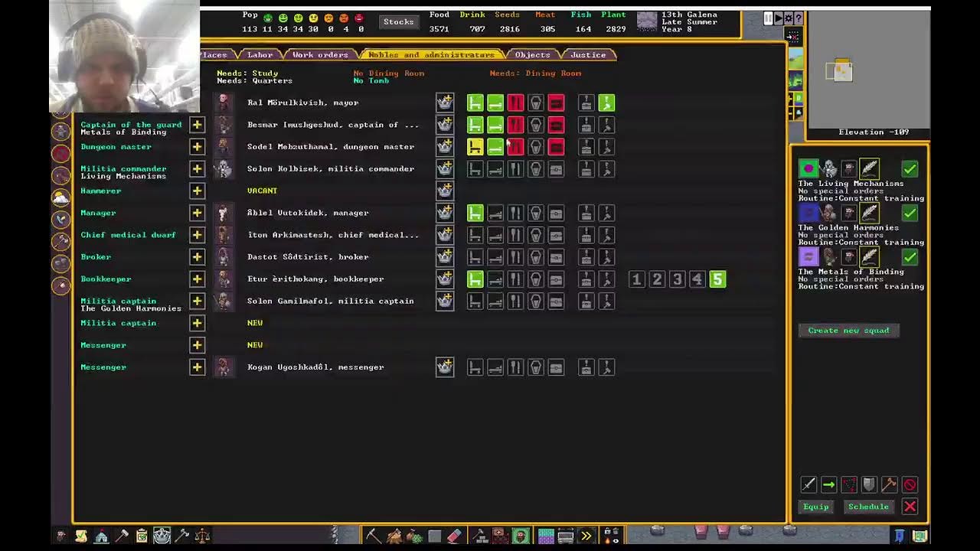Click the Schedule button

[x=868, y=507]
